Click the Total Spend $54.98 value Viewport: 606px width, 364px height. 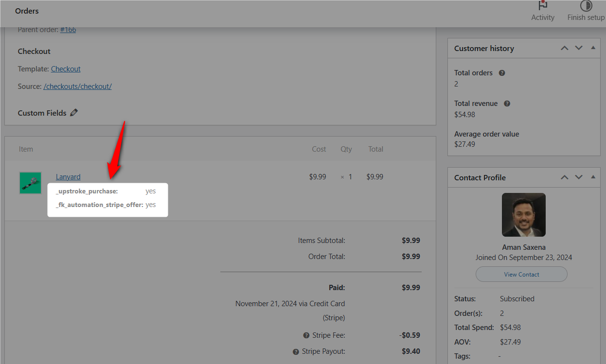click(510, 328)
